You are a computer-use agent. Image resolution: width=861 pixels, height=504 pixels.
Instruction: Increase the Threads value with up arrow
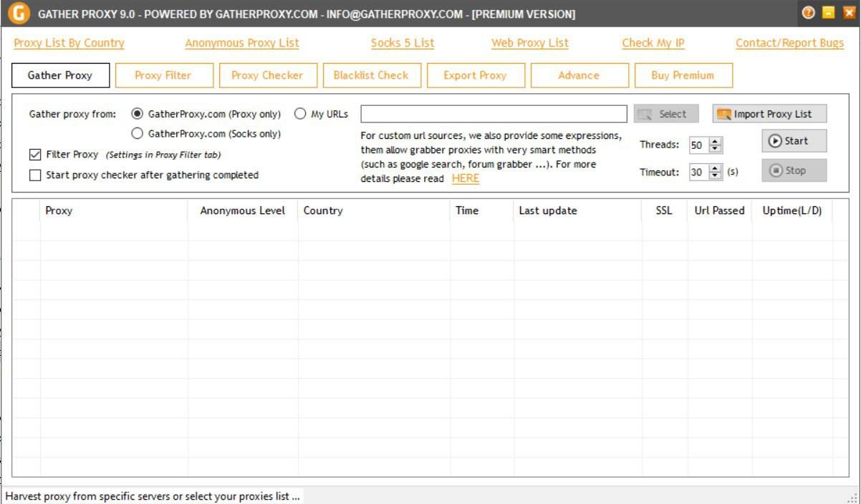point(716,142)
